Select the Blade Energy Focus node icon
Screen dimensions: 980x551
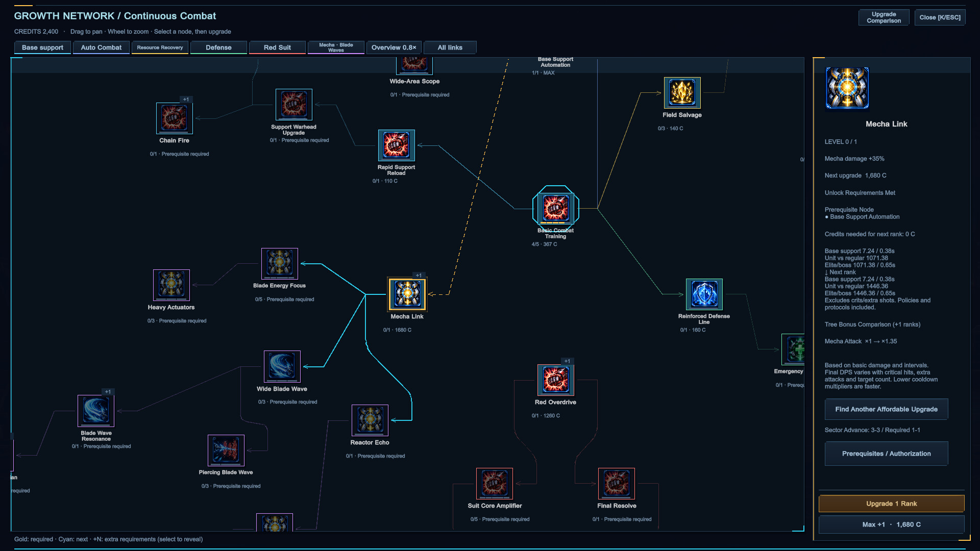pos(280,264)
